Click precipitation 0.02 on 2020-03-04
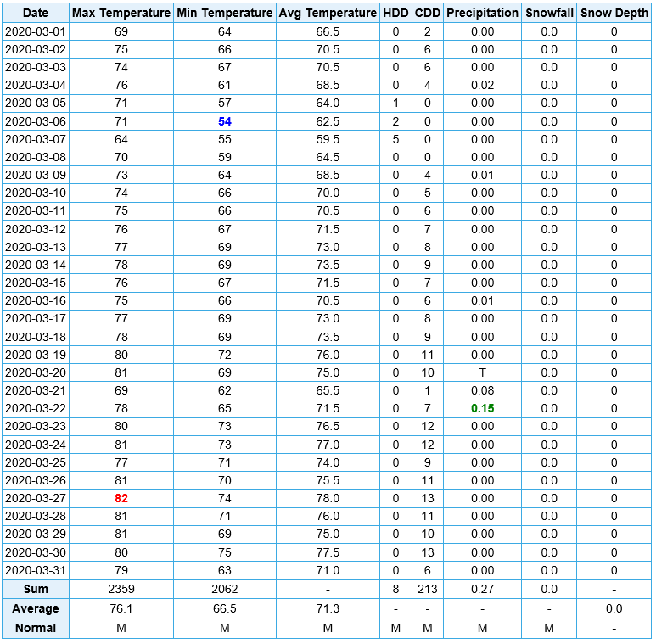 [482, 86]
